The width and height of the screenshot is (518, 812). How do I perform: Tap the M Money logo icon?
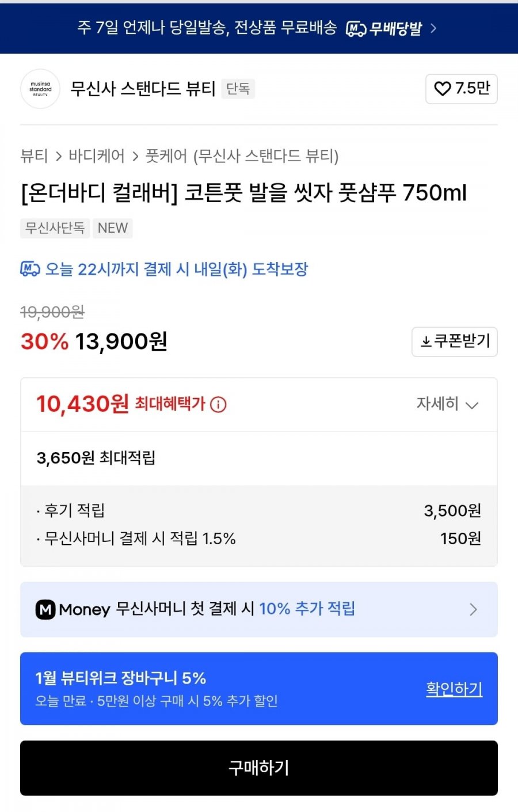click(45, 609)
